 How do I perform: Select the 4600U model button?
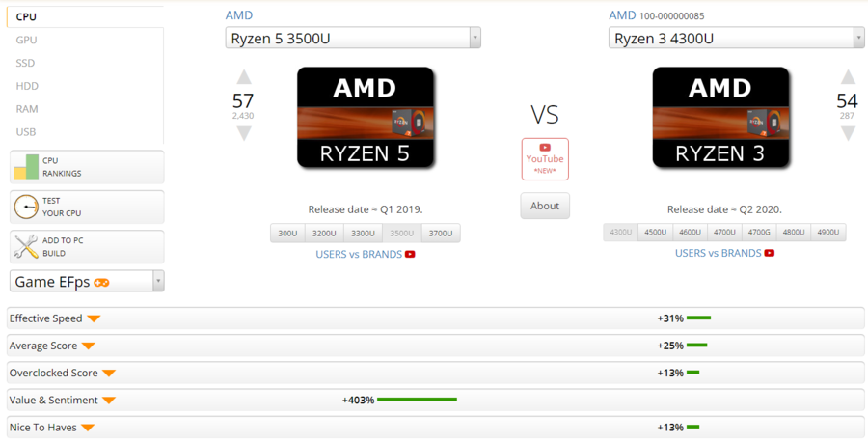(690, 232)
